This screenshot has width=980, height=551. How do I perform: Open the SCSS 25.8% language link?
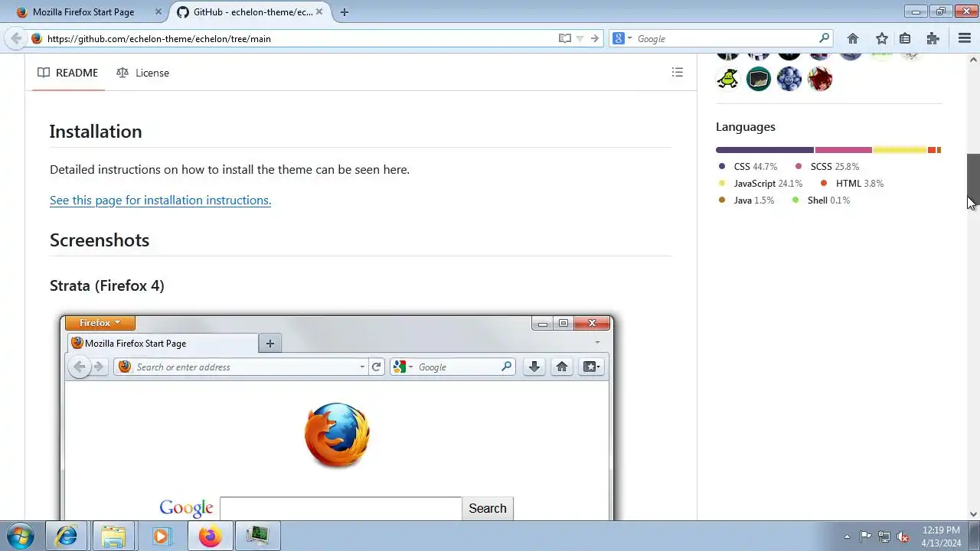[827, 166]
